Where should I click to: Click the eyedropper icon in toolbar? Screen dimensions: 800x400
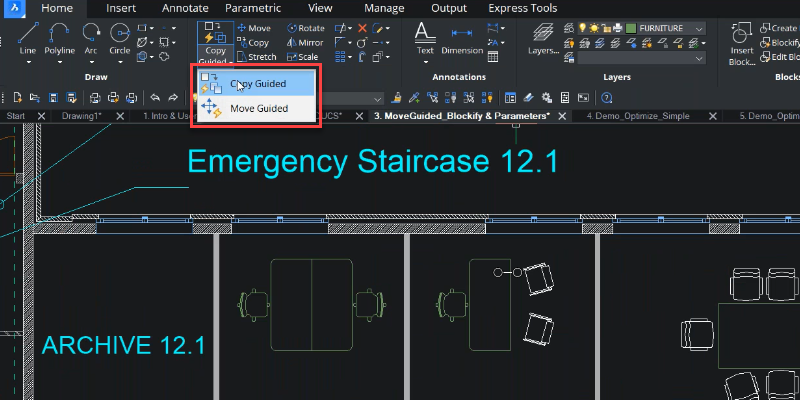[415, 98]
